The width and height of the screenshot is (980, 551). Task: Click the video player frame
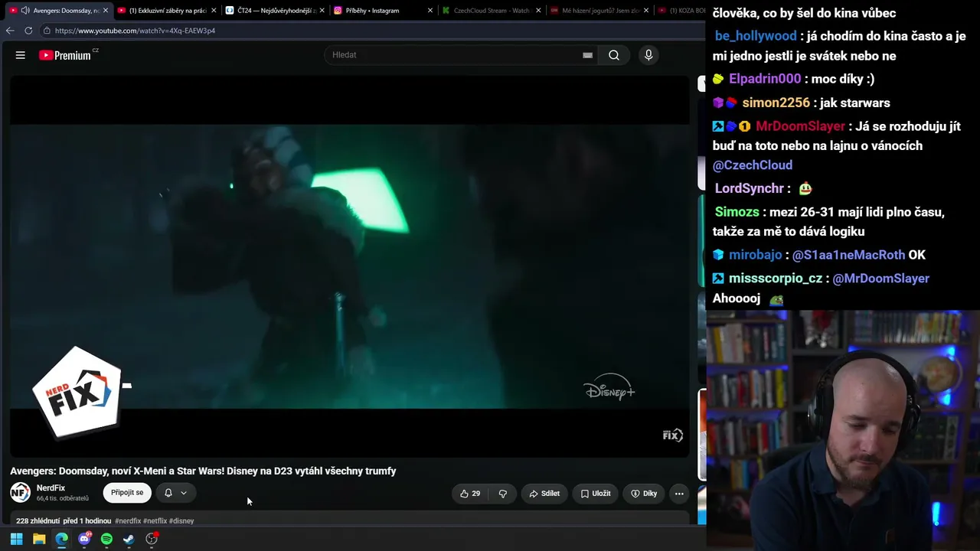click(x=350, y=266)
